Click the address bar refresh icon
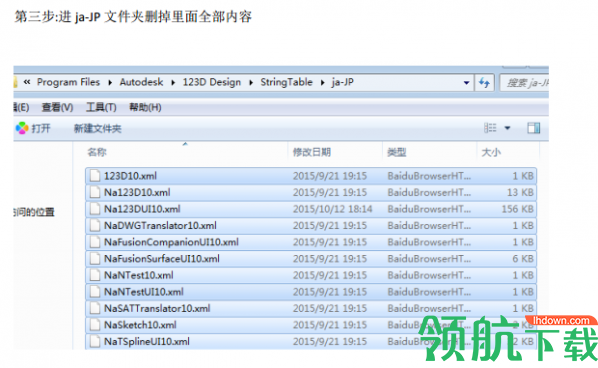This screenshot has height=368, width=598. (484, 82)
